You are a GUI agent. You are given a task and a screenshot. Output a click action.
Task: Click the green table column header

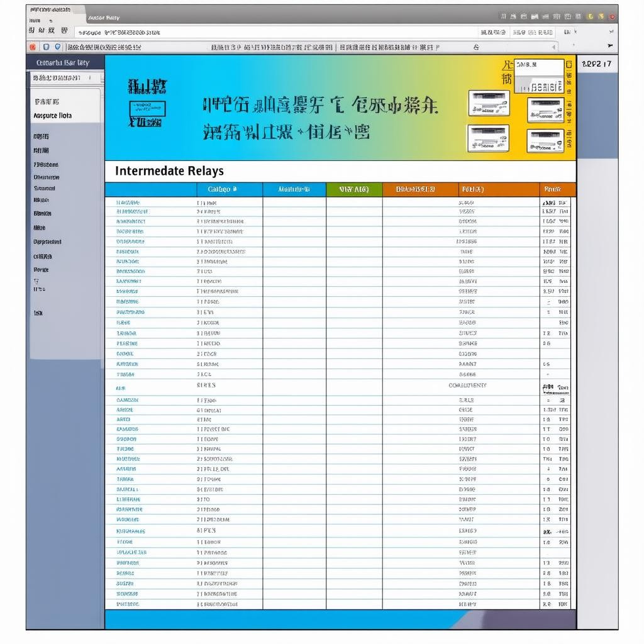tap(353, 189)
